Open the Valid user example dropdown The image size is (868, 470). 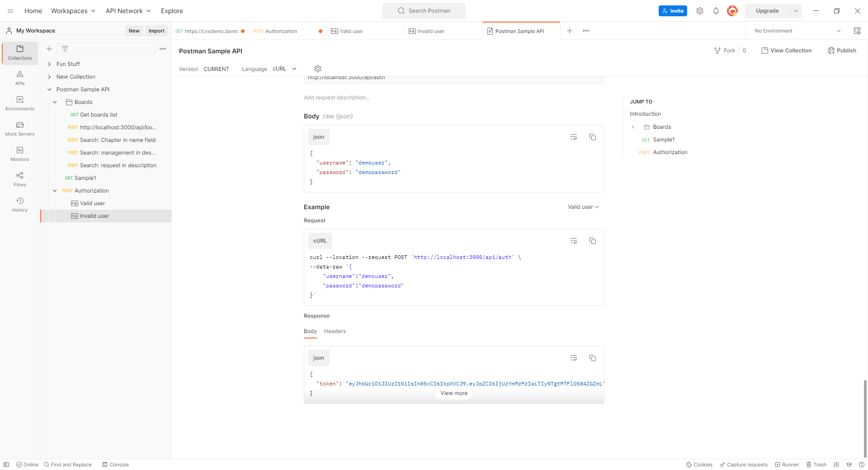[x=583, y=207]
